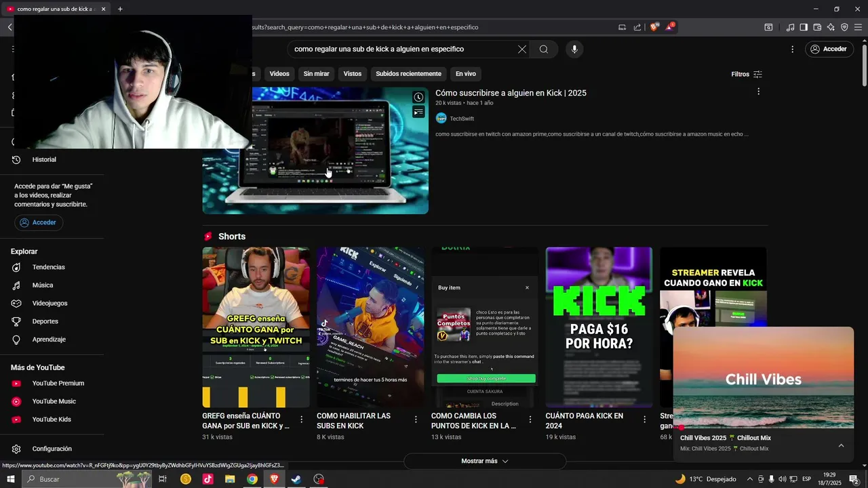This screenshot has height=488, width=868.
Task: Open YouTube settings three-dot menu near Acceder
Action: [x=792, y=49]
